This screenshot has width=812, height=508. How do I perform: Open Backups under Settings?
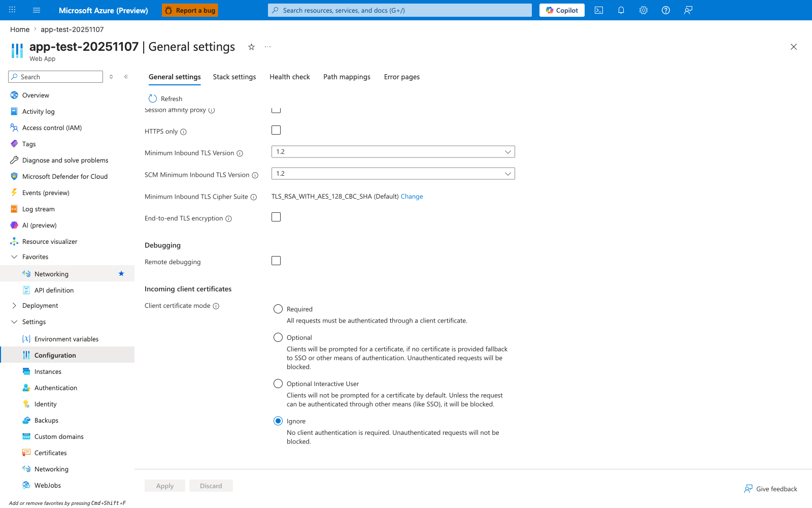[46, 420]
